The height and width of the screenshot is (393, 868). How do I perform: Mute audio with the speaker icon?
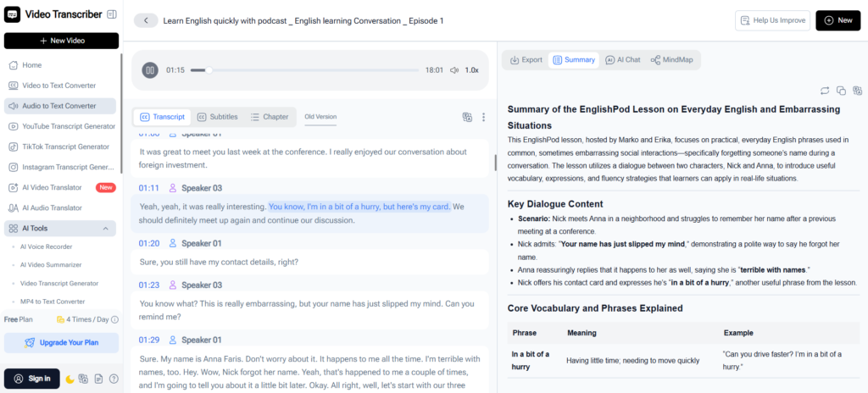454,70
